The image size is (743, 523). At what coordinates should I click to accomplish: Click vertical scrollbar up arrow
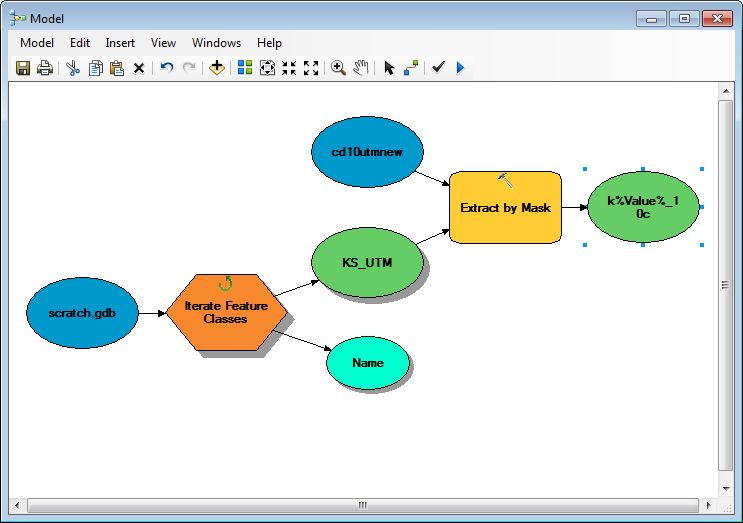[725, 90]
